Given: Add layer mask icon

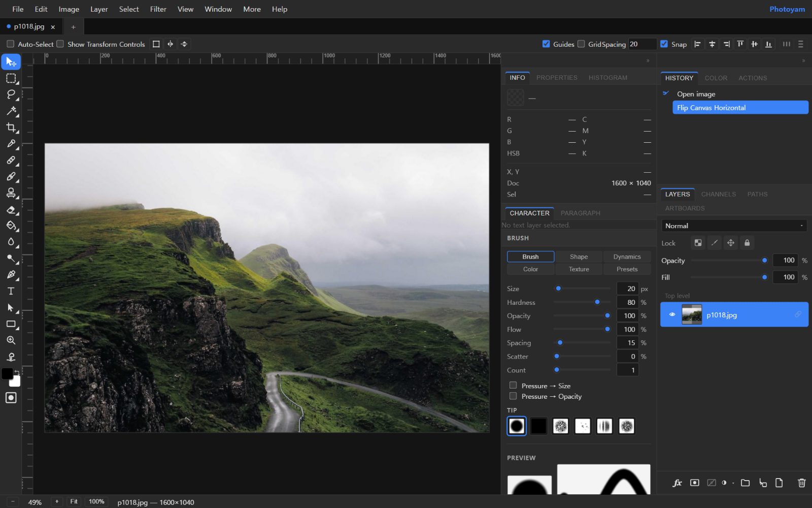Looking at the screenshot, I should click(x=695, y=483).
